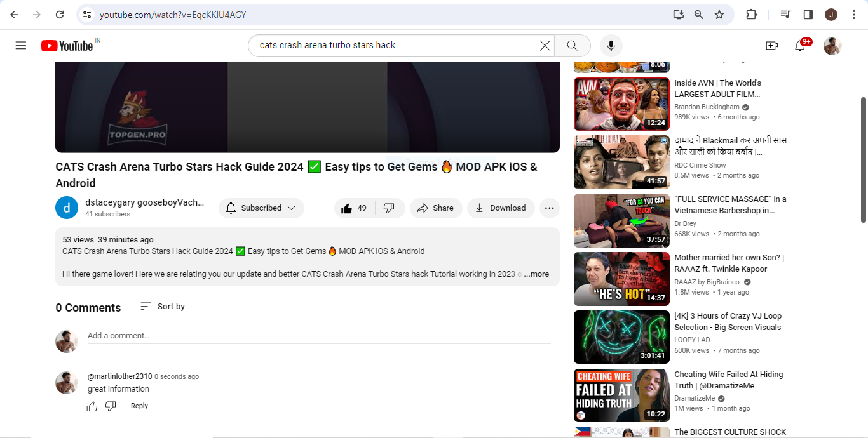Image resolution: width=868 pixels, height=438 pixels.
Task: Open media control icon in browser toolbar
Action: coord(785,15)
